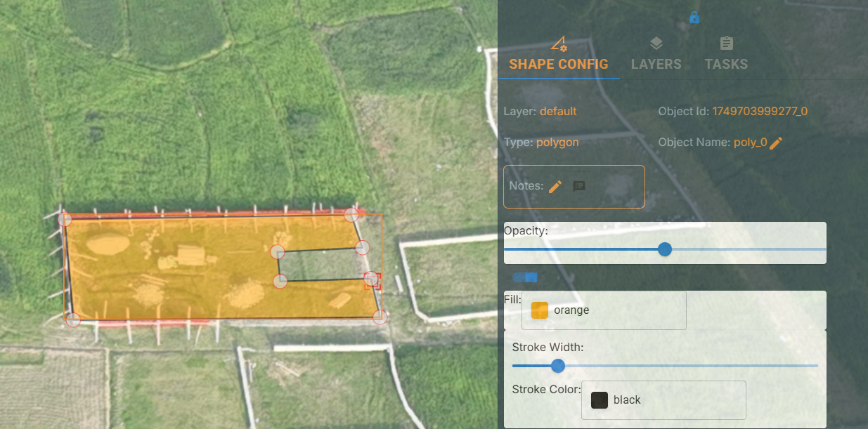This screenshot has width=868, height=429.
Task: Select the polygon's bottom-right vertex handle
Action: (380, 317)
